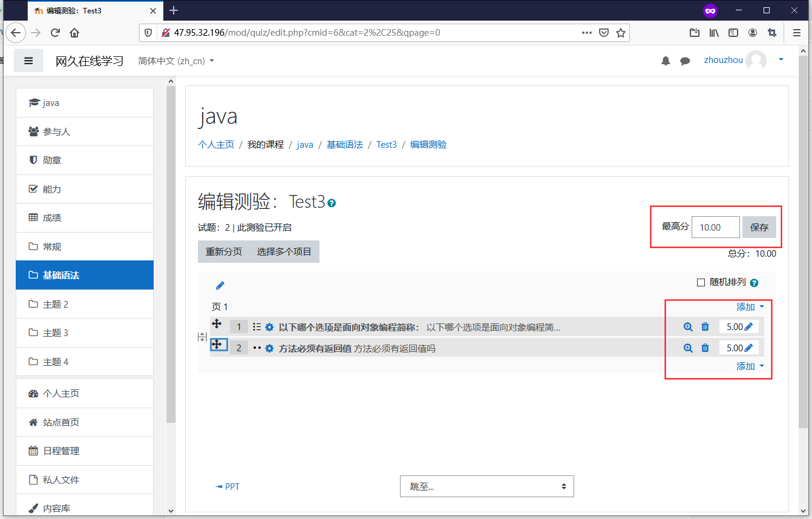812x519 pixels.
Task: Preview question 2 with magnifier icon
Action: click(688, 348)
